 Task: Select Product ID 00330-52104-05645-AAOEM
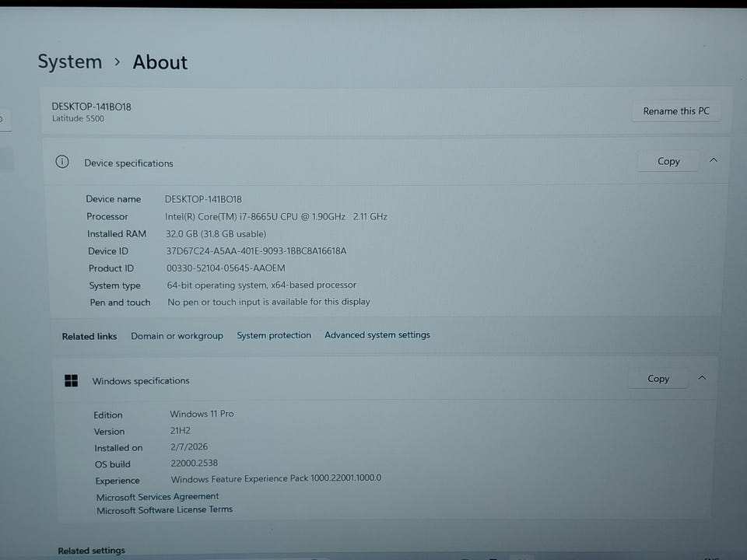click(x=226, y=268)
